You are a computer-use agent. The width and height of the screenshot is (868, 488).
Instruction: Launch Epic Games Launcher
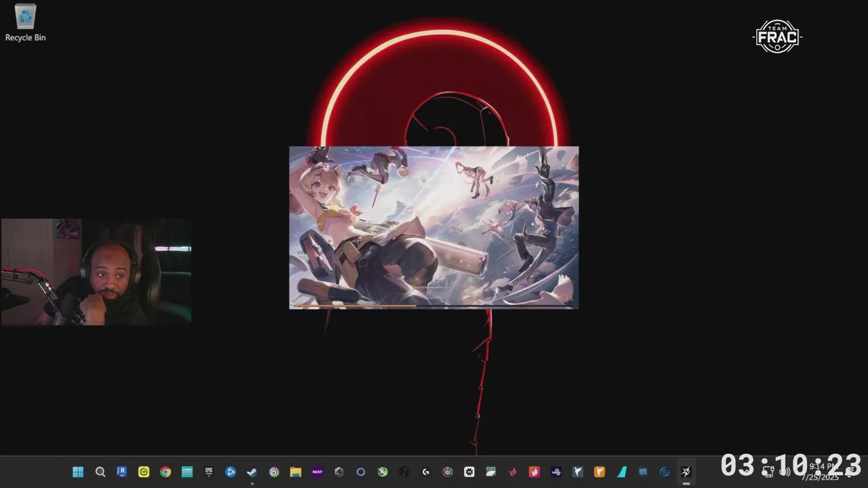[209, 472]
